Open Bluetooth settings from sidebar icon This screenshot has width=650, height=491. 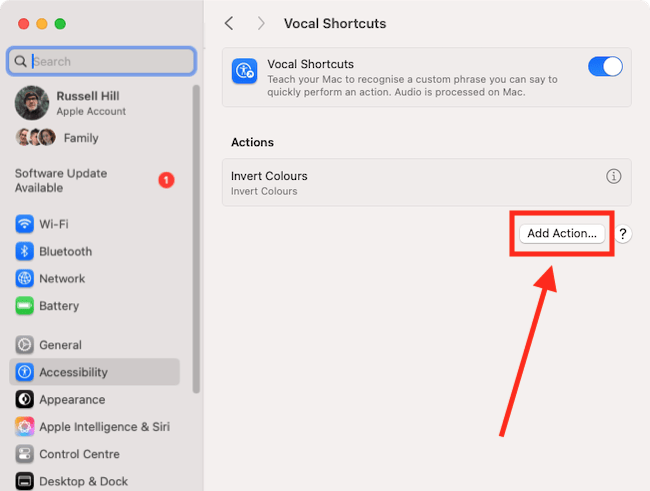point(25,251)
